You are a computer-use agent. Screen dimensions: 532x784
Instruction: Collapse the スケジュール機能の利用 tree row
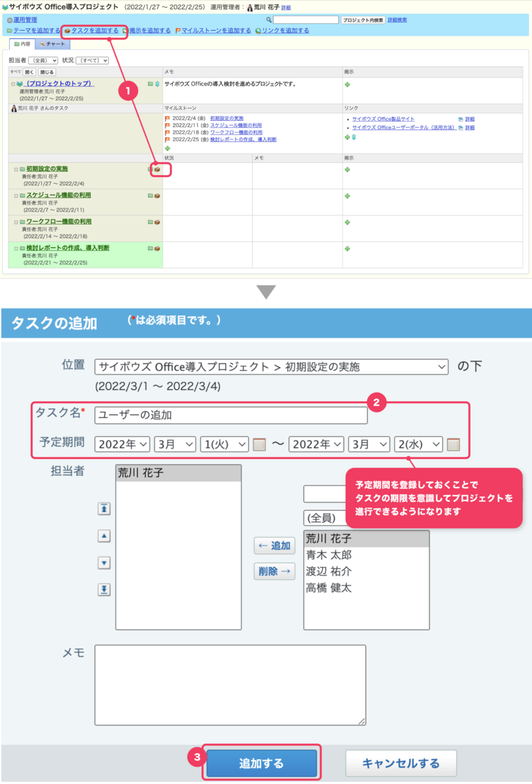coord(16,195)
